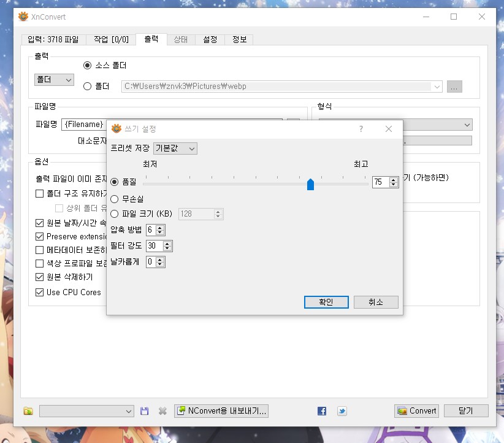Image resolution: width=504 pixels, height=443 pixels.
Task: Decrease 필터 강도 value stepper
Action: pyautogui.click(x=167, y=248)
